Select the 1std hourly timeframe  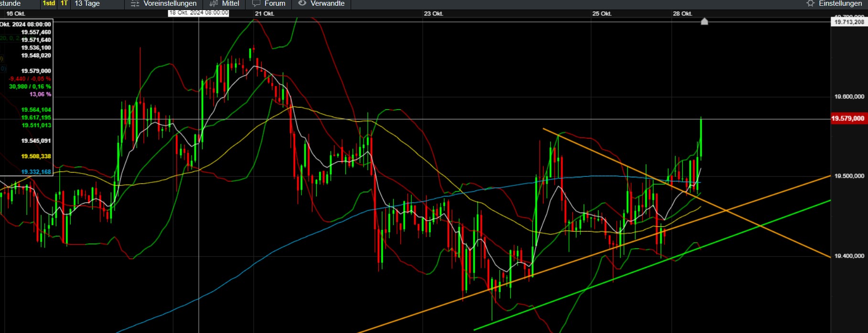[x=49, y=3]
